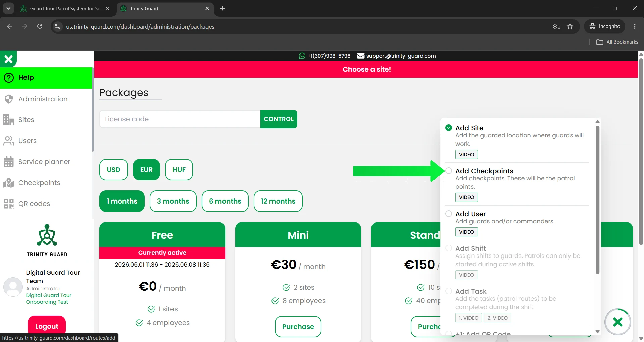644x342 pixels.
Task: Play Add Task 2. VIDEO
Action: pos(497,318)
